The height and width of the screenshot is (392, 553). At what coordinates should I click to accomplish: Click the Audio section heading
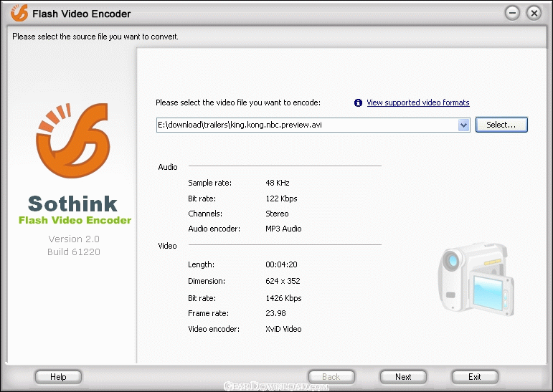point(168,167)
